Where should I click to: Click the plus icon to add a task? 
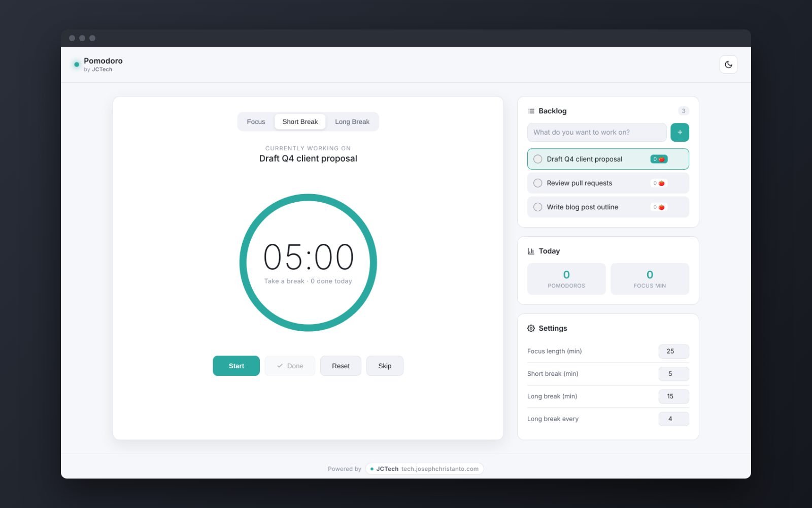680,132
